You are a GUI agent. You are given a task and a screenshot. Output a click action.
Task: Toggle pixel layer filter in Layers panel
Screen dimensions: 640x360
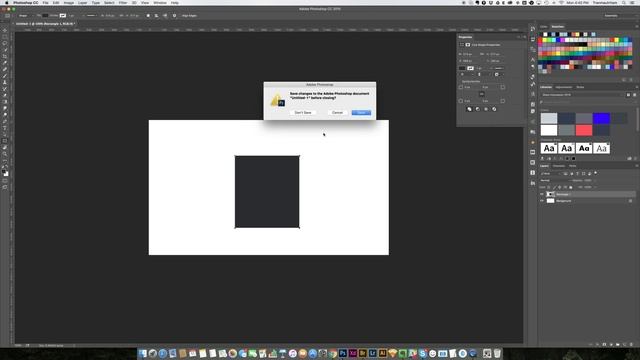[566, 173]
